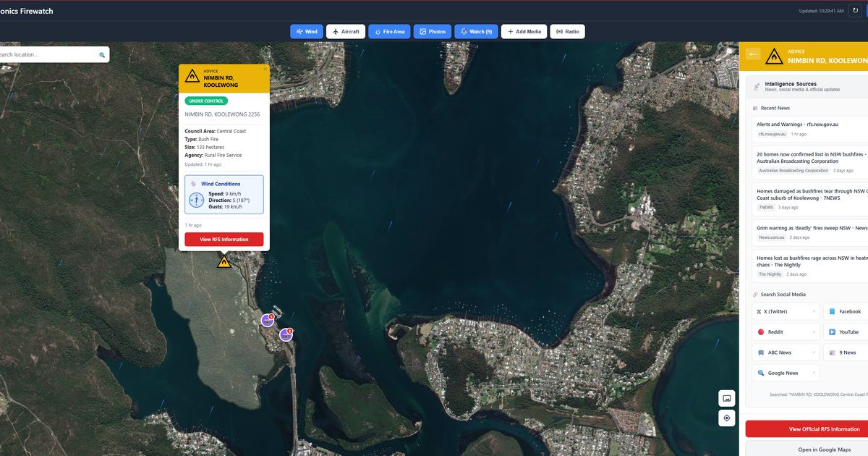
Task: Open The Nightly homes lost article
Action: coord(810,266)
